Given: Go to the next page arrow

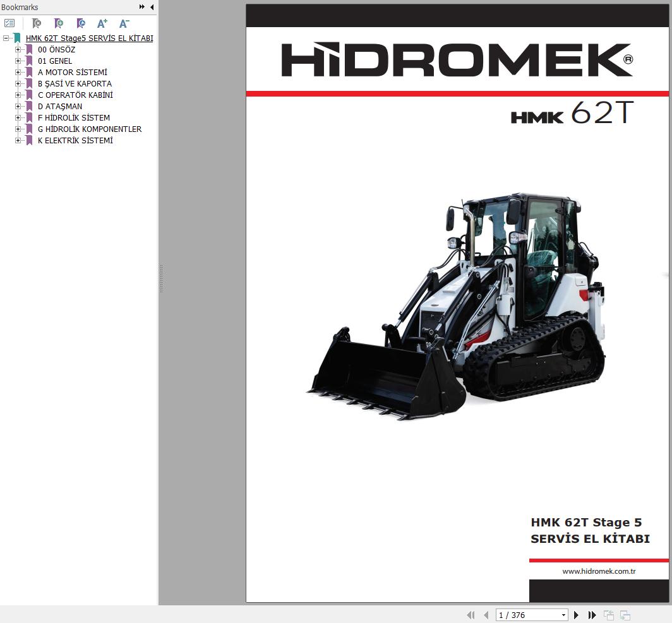Looking at the screenshot, I should [x=577, y=615].
